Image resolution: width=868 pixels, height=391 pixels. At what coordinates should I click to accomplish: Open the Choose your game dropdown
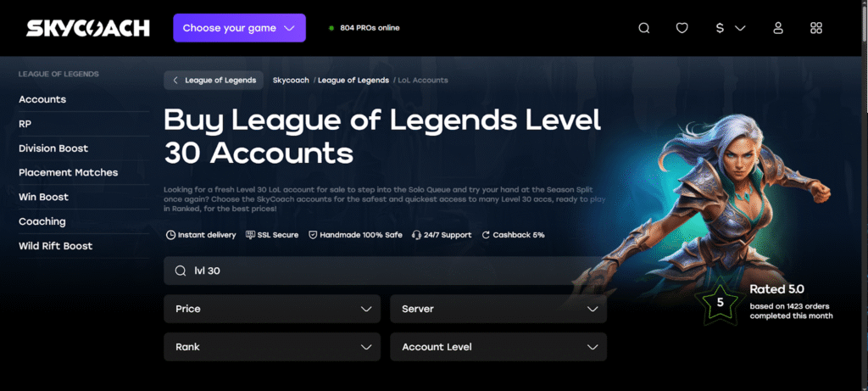[239, 28]
